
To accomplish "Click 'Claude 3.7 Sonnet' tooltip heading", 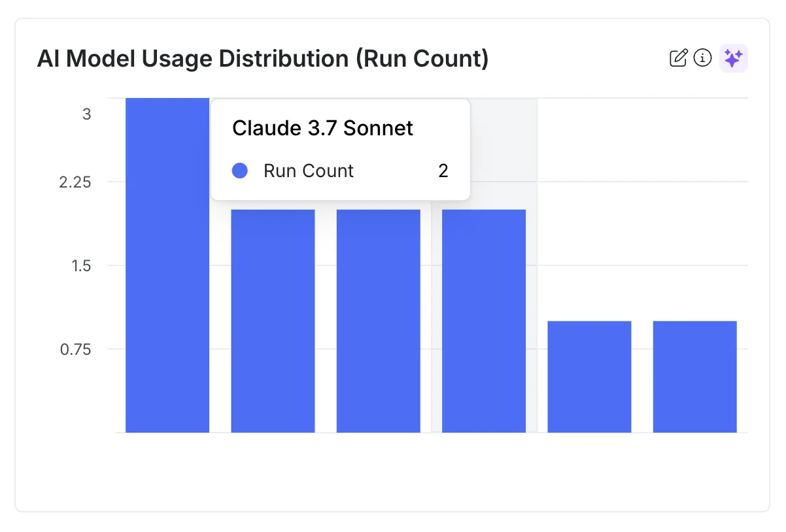I will [x=323, y=128].
